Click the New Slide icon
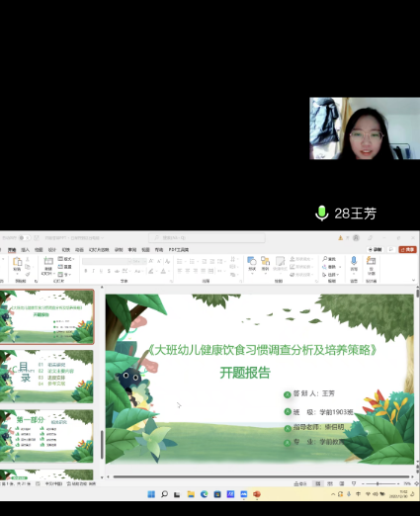The image size is (420, 516). coord(48,261)
